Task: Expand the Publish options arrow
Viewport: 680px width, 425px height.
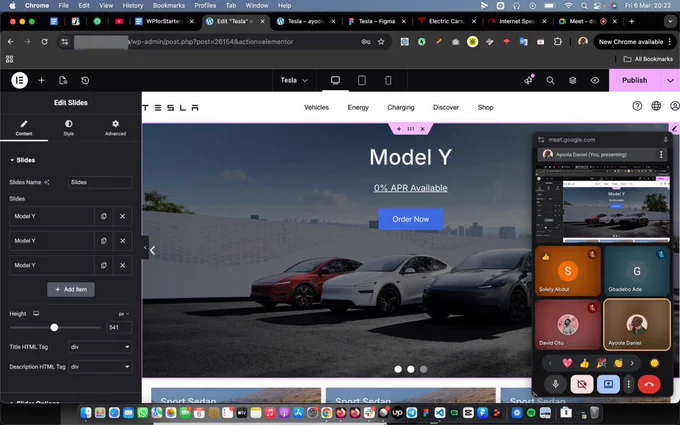Action: tap(670, 80)
